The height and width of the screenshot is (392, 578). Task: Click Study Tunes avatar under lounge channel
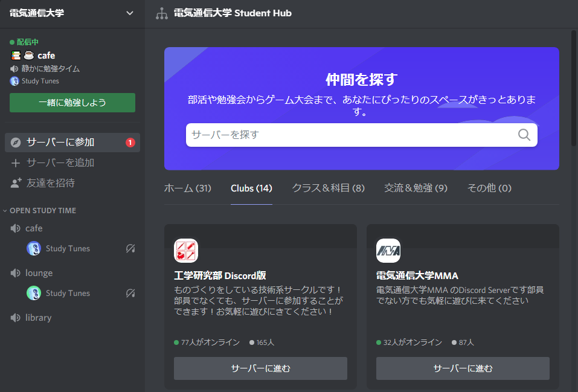tap(34, 293)
